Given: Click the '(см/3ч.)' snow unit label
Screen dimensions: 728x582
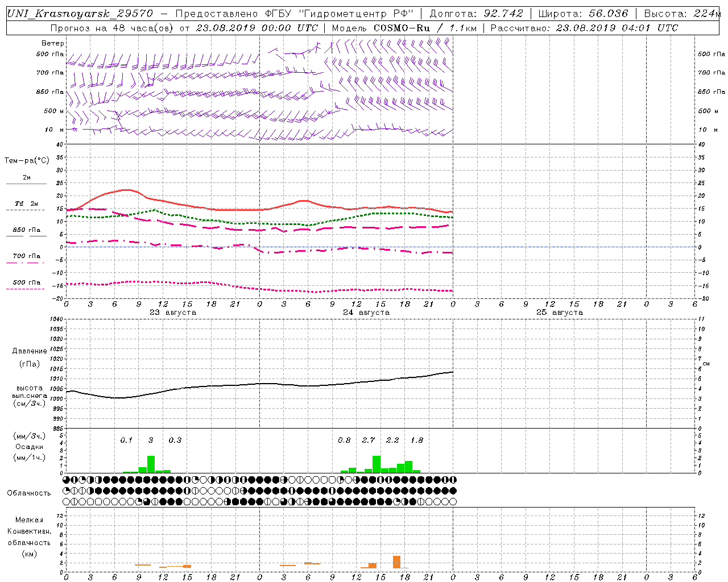Looking at the screenshot, I should pyautogui.click(x=29, y=404).
